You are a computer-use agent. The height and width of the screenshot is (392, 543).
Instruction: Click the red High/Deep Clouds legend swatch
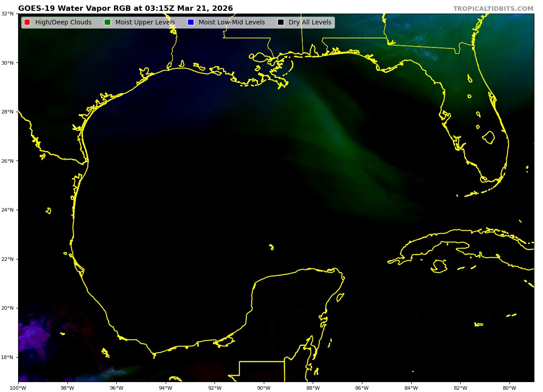point(27,23)
